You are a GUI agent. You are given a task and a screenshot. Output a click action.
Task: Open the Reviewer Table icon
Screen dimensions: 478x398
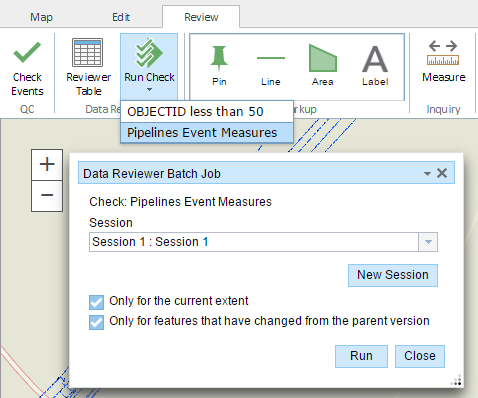point(88,52)
